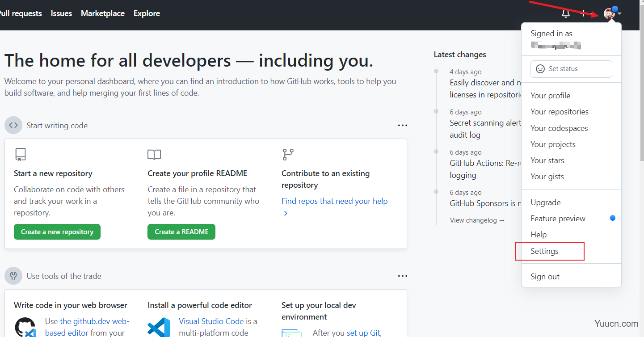Click the Visual Studio Code logo icon
The image size is (644, 337).
pyautogui.click(x=159, y=328)
